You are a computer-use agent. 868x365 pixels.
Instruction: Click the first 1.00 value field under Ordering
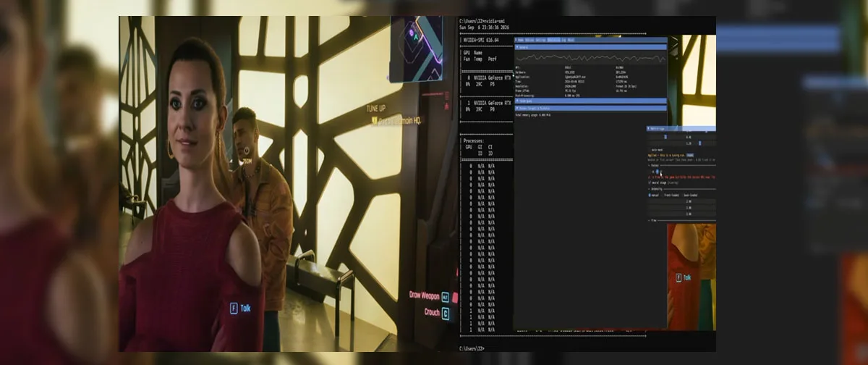click(x=681, y=201)
